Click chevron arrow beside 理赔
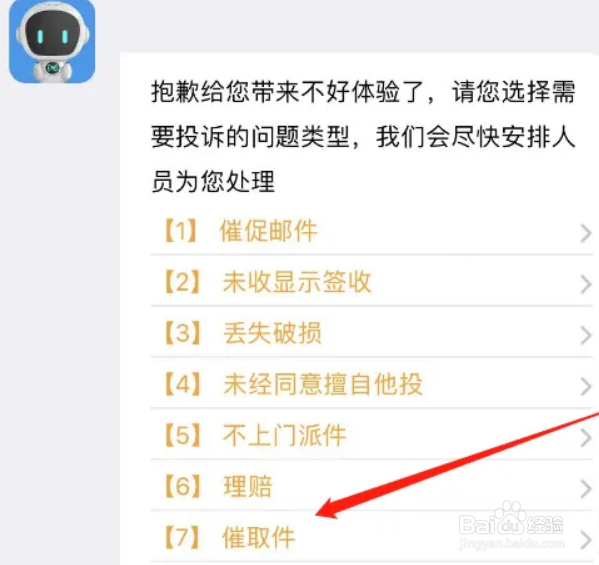Viewport: 599px width, 565px height. pos(586,489)
